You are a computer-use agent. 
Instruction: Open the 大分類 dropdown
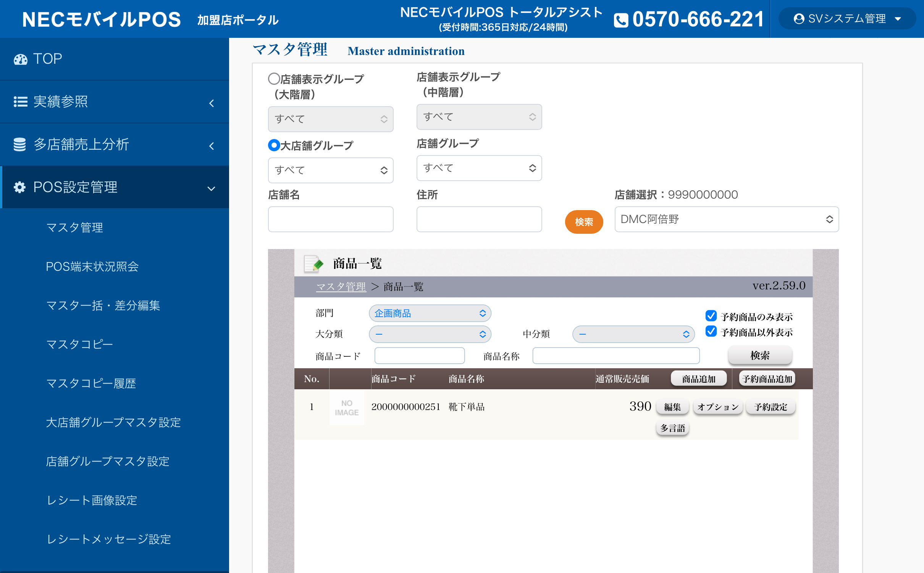[x=430, y=334]
